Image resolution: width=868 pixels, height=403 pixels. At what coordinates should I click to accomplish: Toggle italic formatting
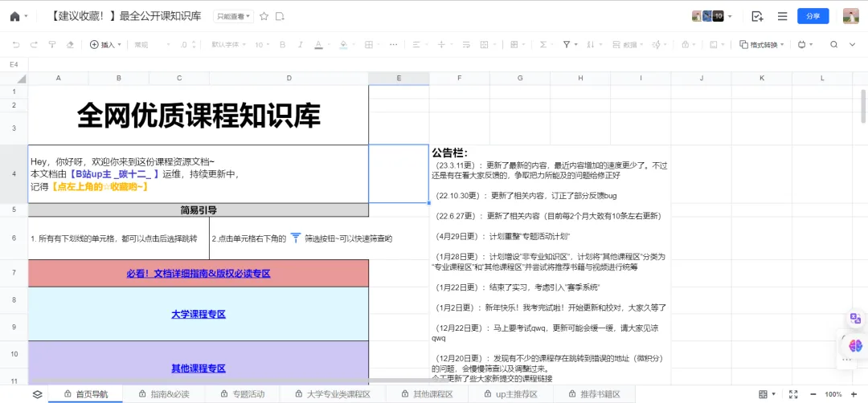301,45
